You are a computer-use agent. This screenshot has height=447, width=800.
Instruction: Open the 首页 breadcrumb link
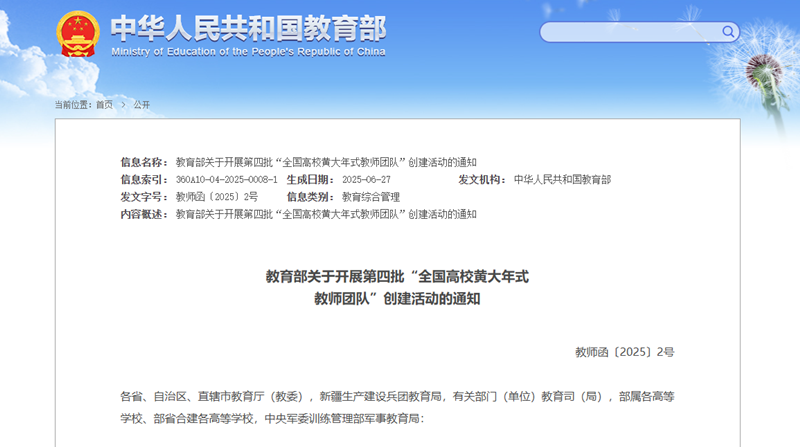pyautogui.click(x=105, y=105)
